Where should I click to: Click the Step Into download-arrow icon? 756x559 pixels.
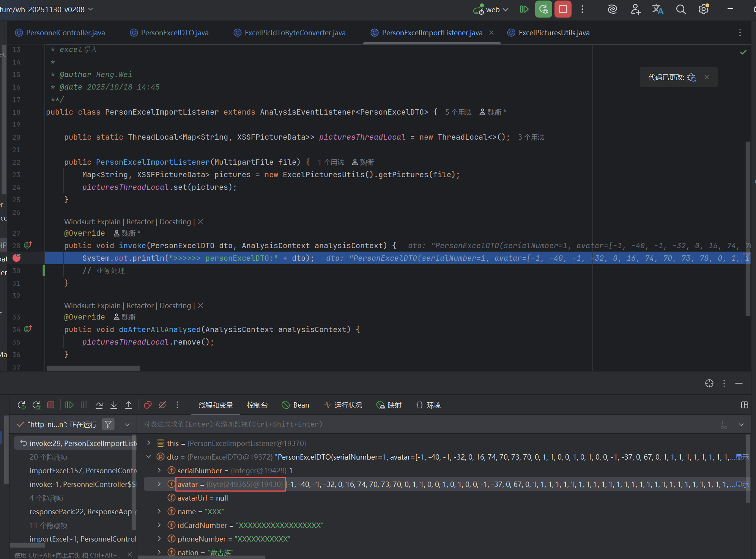tap(114, 405)
